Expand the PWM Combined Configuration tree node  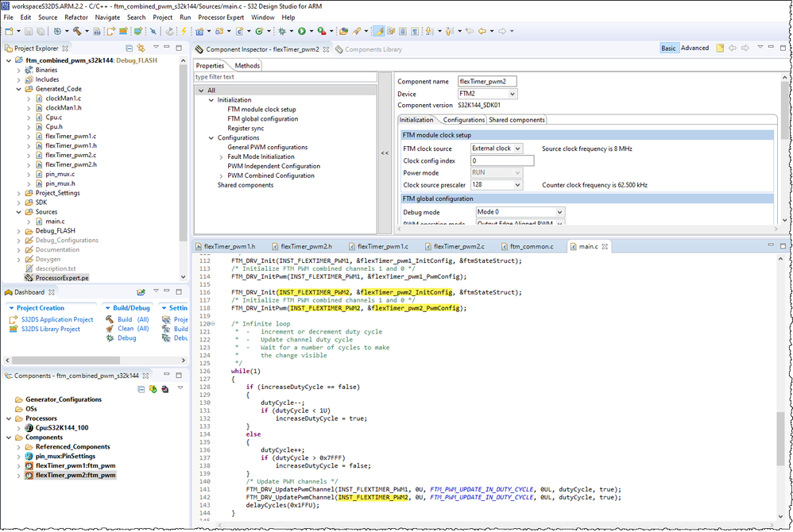point(222,175)
